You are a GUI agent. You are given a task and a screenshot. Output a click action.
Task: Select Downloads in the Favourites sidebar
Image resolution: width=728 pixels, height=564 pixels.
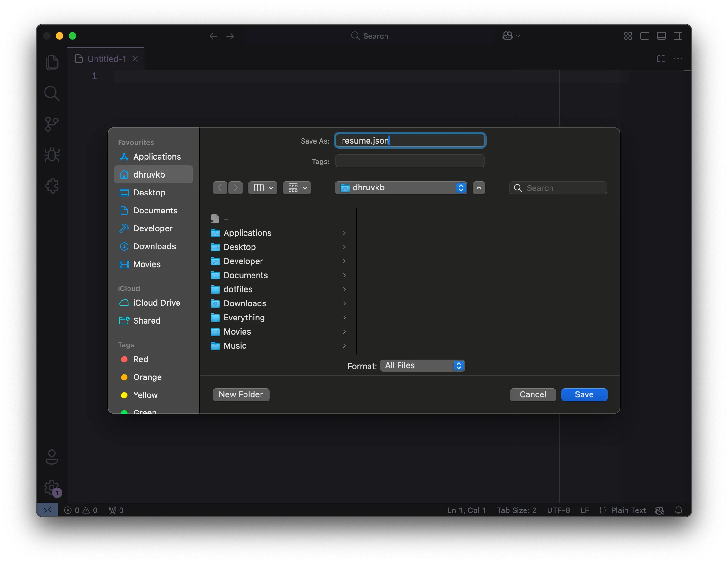coord(154,246)
